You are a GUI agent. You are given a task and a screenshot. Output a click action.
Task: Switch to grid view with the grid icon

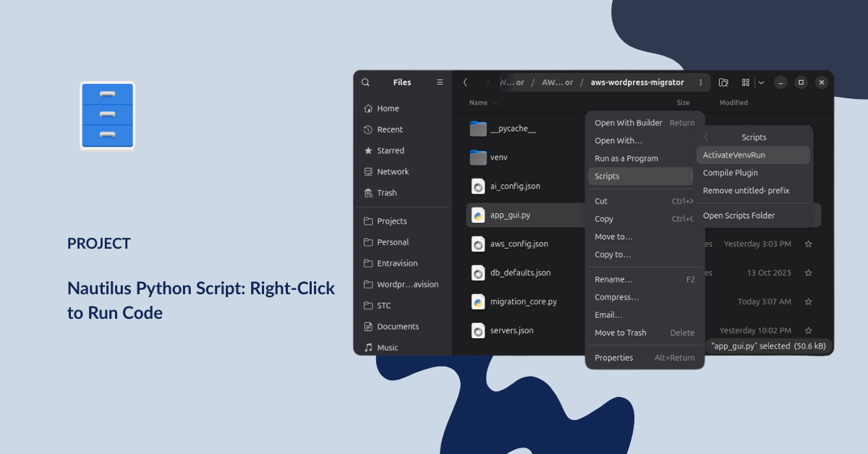pos(745,82)
